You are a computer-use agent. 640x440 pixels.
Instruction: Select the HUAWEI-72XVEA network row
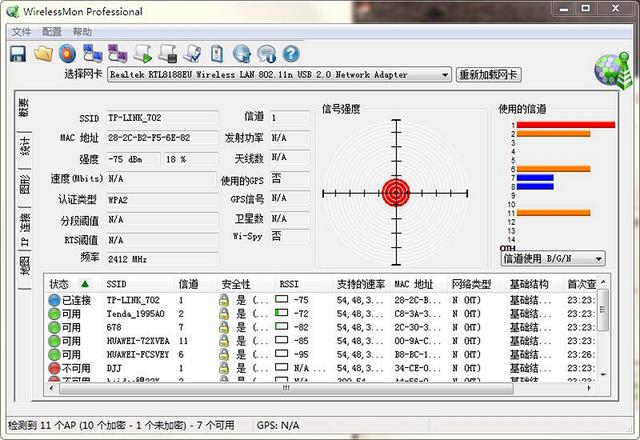[322, 341]
